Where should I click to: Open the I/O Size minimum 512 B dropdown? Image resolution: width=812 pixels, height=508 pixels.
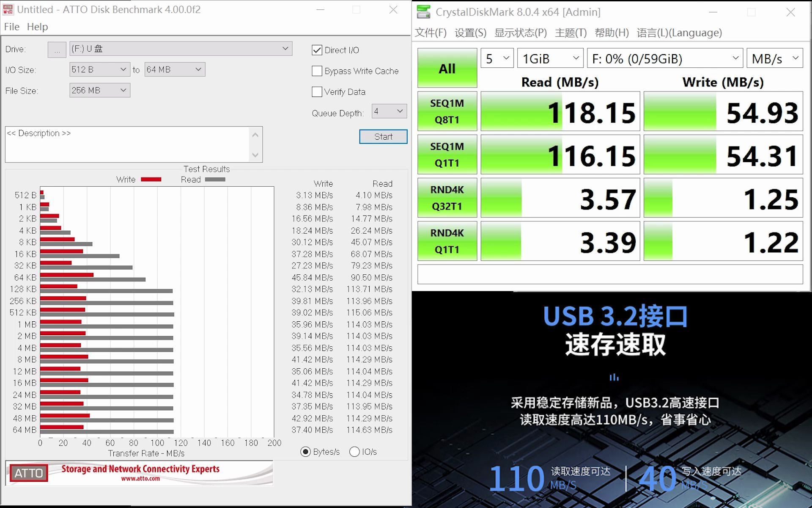coord(100,69)
